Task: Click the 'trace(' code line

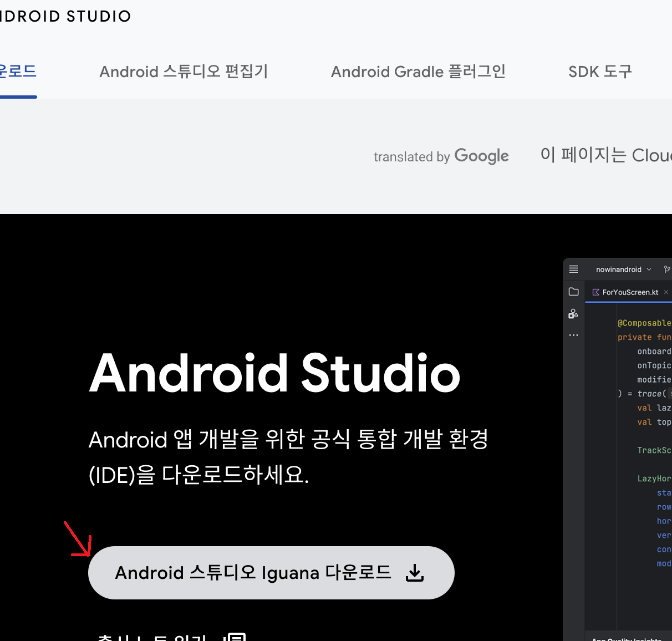Action: click(645, 394)
